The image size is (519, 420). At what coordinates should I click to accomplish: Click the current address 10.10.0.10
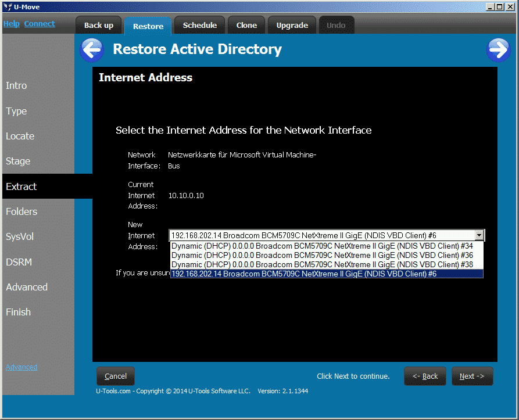click(186, 195)
